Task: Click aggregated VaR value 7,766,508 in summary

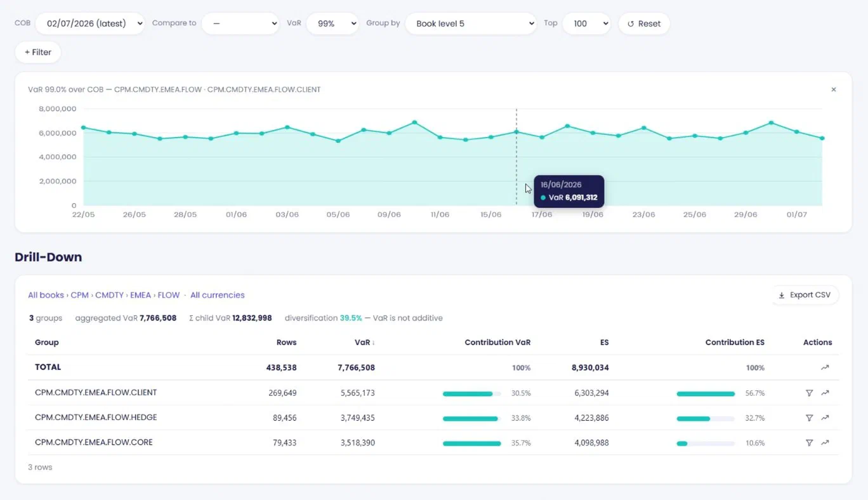Action: pyautogui.click(x=158, y=318)
